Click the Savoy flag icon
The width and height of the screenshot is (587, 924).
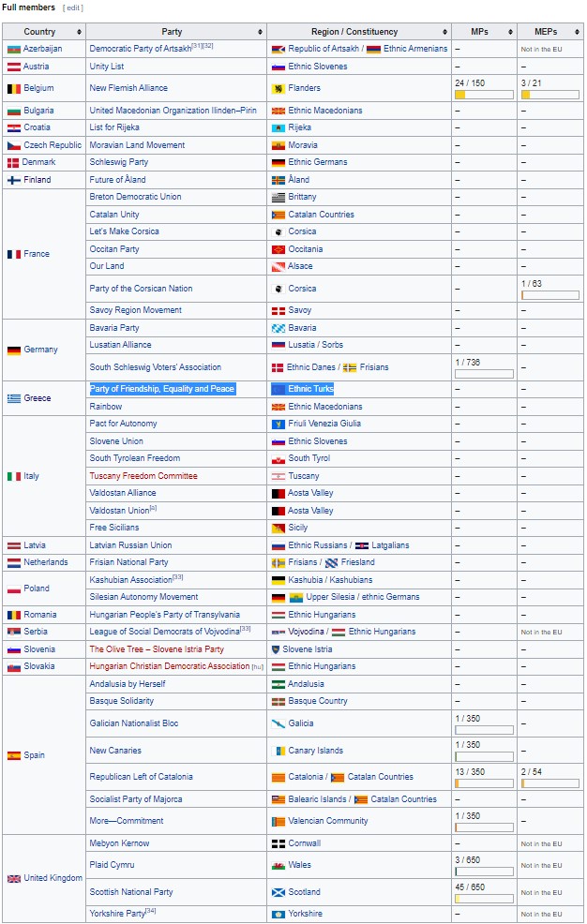click(x=278, y=311)
